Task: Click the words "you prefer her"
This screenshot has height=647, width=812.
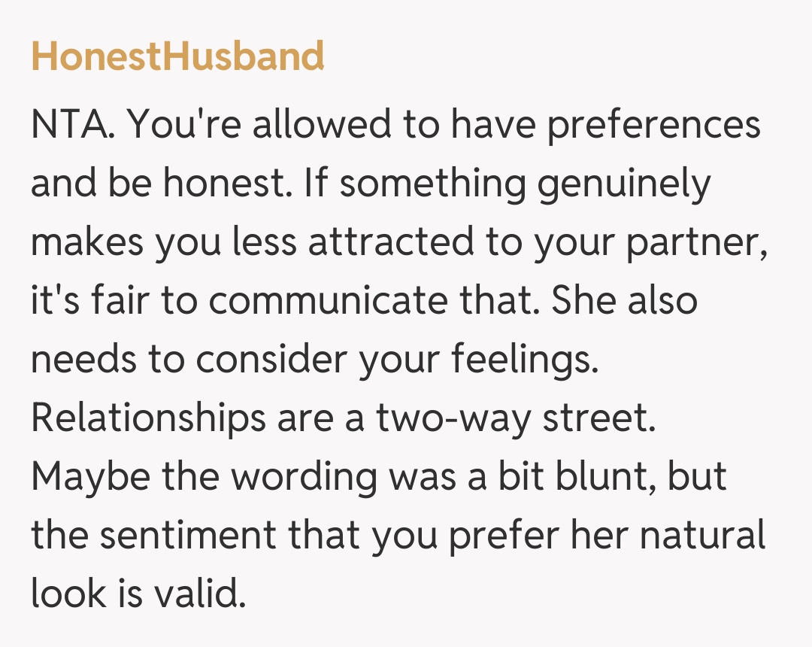Action: coord(479,536)
